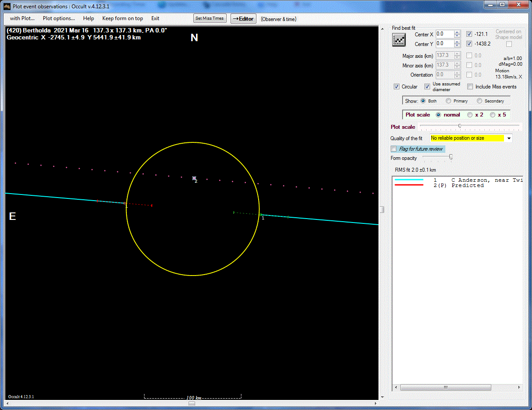Click the Major axis (km) field
The image size is (532, 410).
click(x=445, y=56)
